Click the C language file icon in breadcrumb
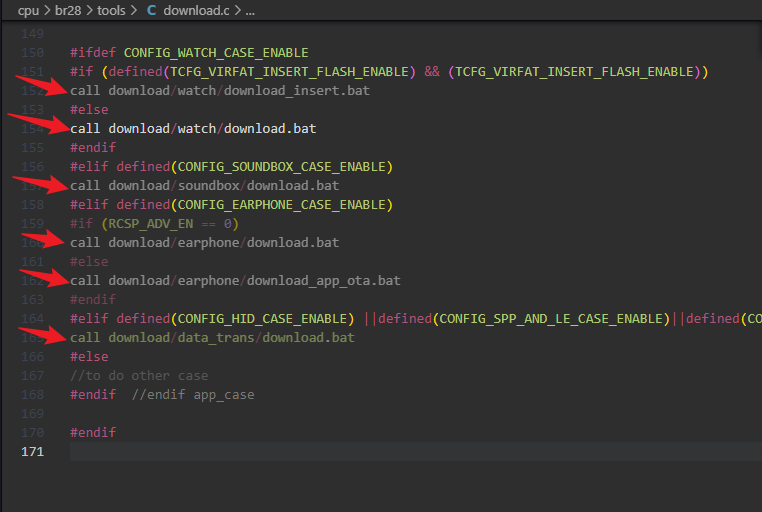 (152, 10)
